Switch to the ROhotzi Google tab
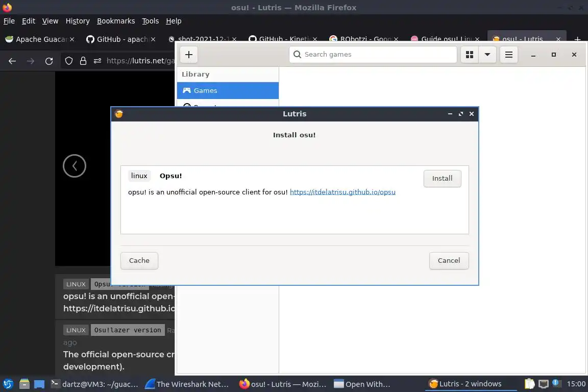 click(360, 39)
